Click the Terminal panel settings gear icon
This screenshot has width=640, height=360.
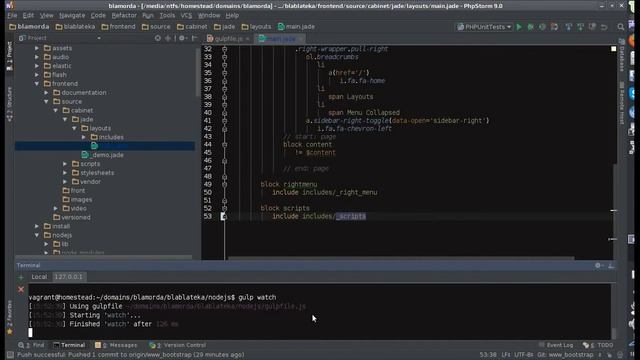click(x=598, y=265)
